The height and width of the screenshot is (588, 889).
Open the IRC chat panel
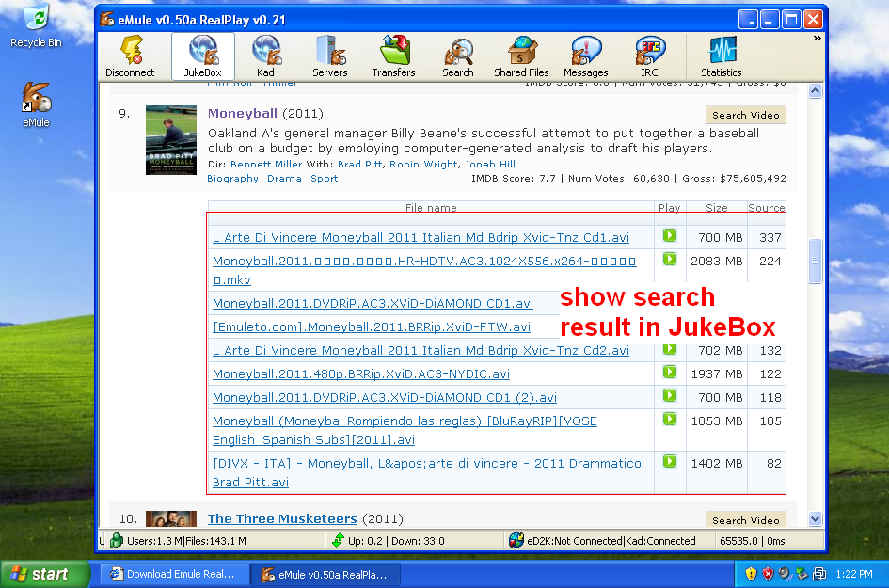coord(649,56)
